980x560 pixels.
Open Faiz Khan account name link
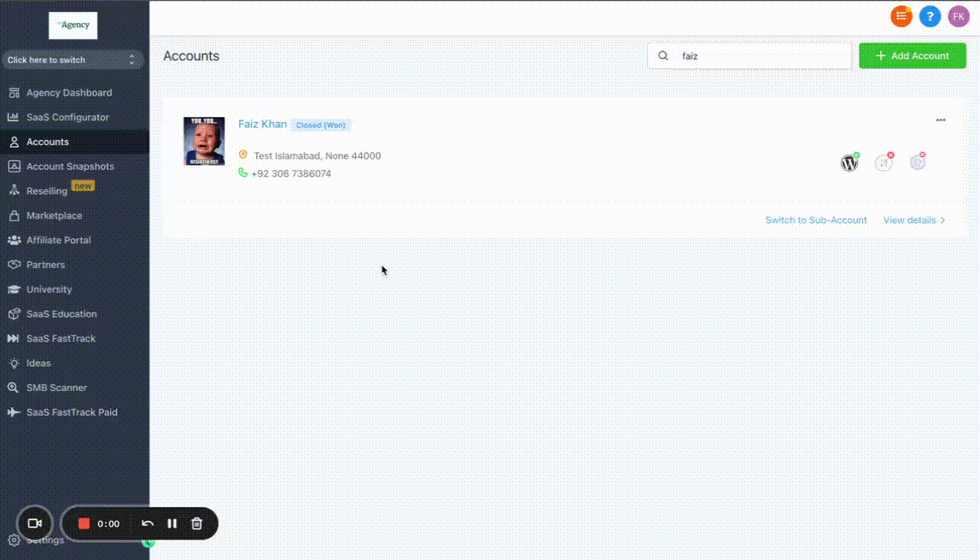[x=263, y=124]
